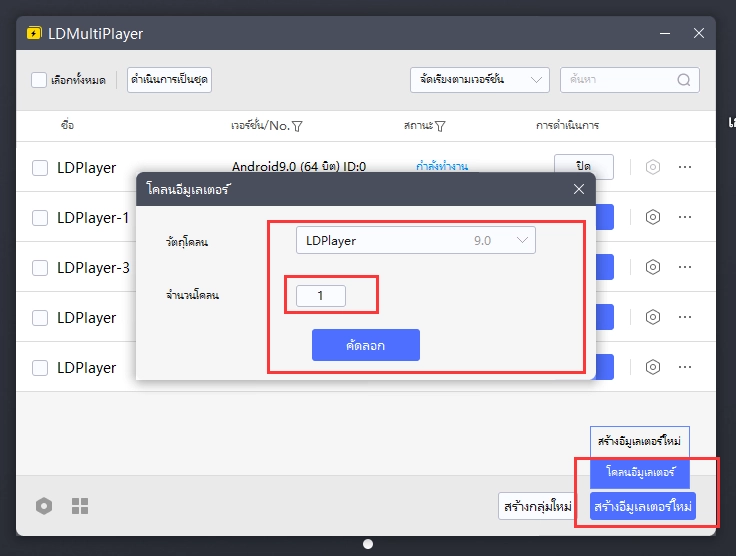Click the ดำเนินการเป็นชุด batch button
Screen dimensions: 736x556
[x=169, y=80]
